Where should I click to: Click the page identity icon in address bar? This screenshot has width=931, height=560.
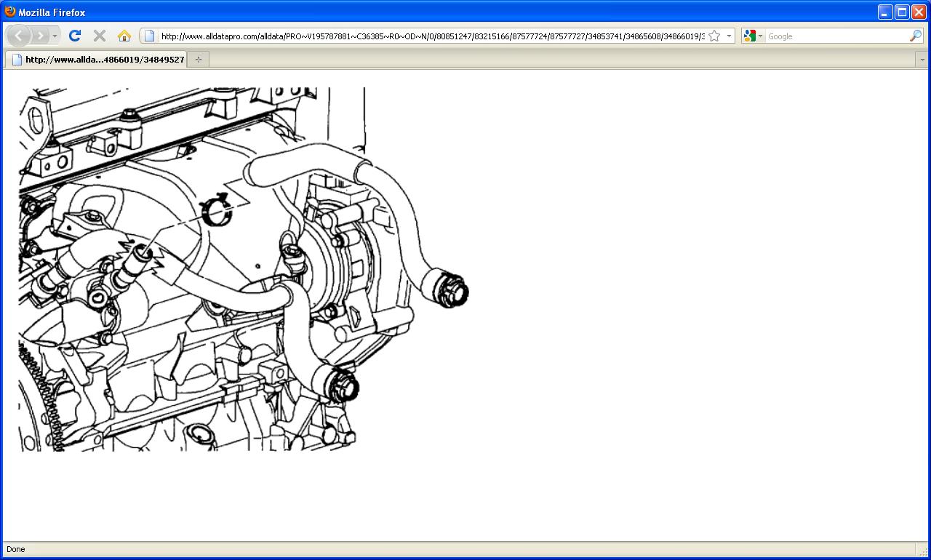point(149,36)
